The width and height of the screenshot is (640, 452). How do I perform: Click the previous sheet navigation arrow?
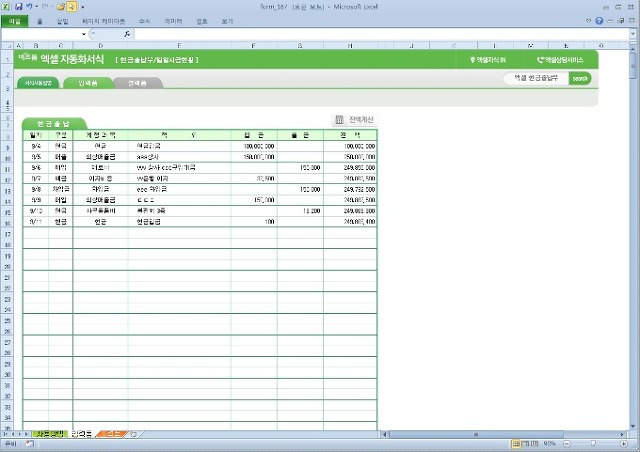12,434
